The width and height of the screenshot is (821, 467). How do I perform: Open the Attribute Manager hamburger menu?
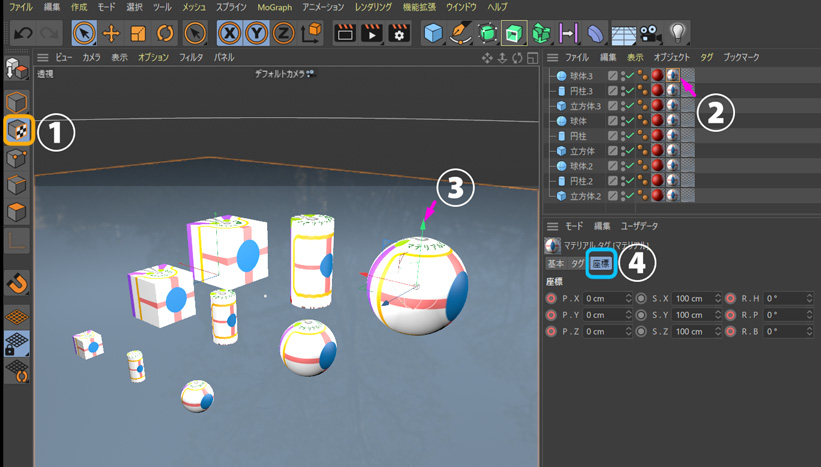click(552, 227)
